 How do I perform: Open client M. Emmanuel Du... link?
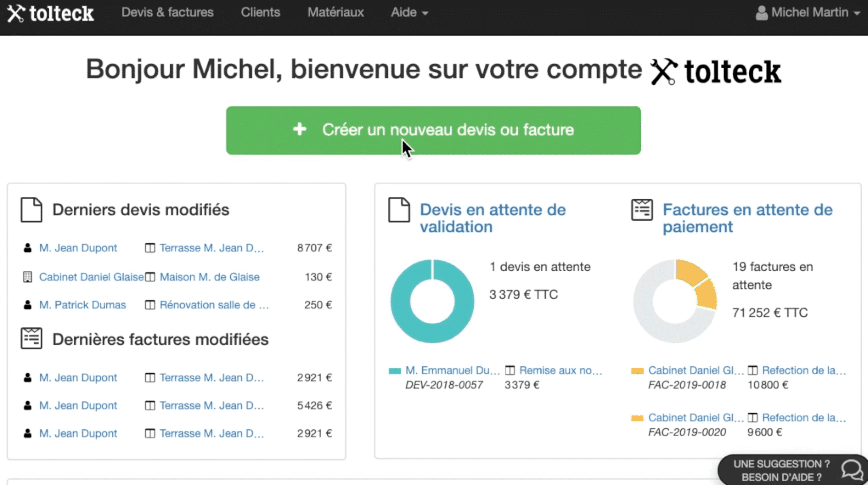pyautogui.click(x=452, y=370)
